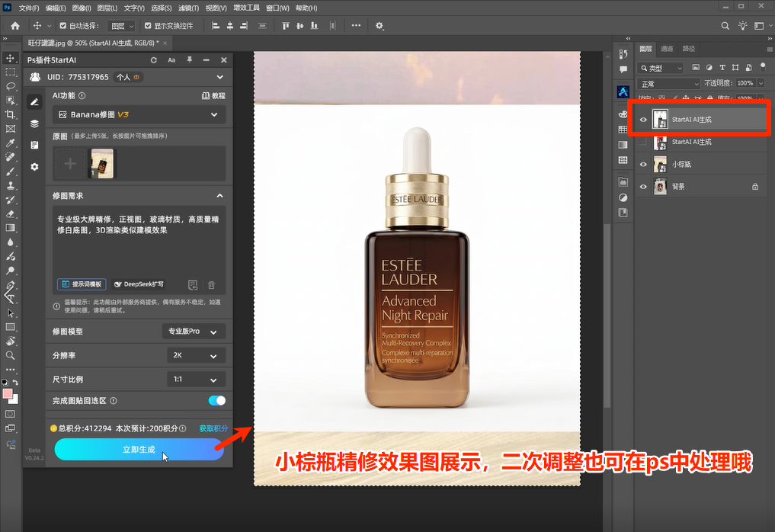775x532 pixels.
Task: Toggle Show Transform Controls (显示变换控件) checkbox
Action: tap(148, 26)
